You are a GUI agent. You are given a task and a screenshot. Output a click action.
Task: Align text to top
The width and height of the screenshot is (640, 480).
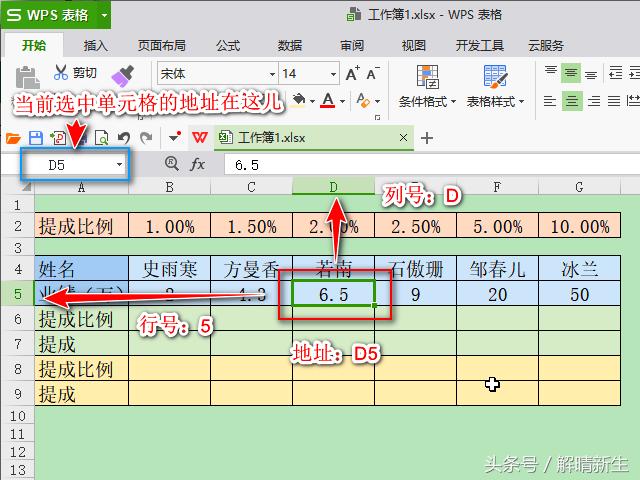(551, 73)
